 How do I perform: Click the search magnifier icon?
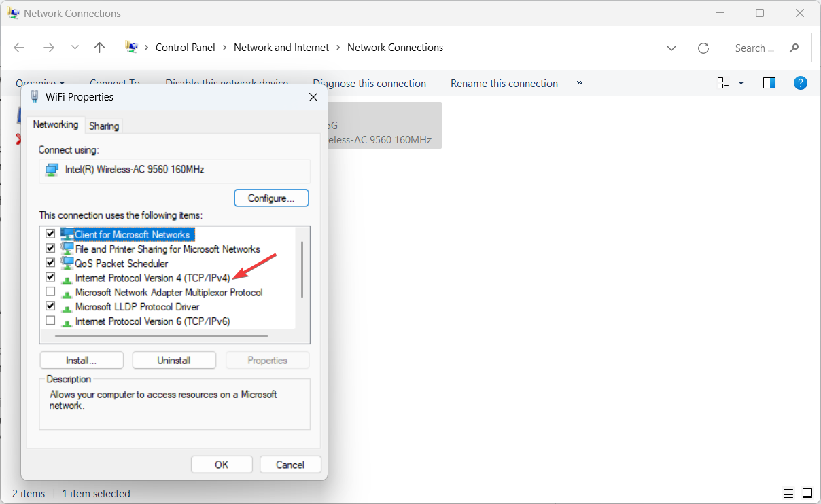pyautogui.click(x=794, y=48)
